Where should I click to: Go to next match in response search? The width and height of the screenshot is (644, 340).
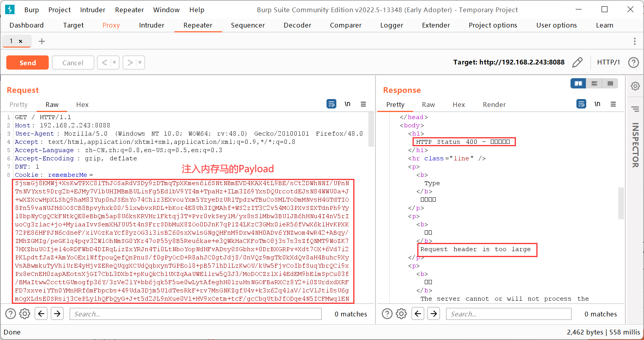pyautogui.click(x=433, y=314)
